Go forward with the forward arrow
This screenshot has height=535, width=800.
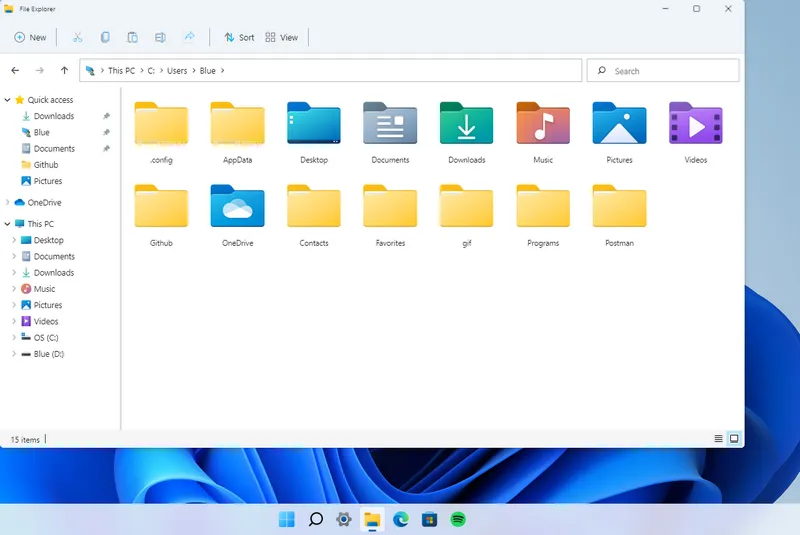40,70
